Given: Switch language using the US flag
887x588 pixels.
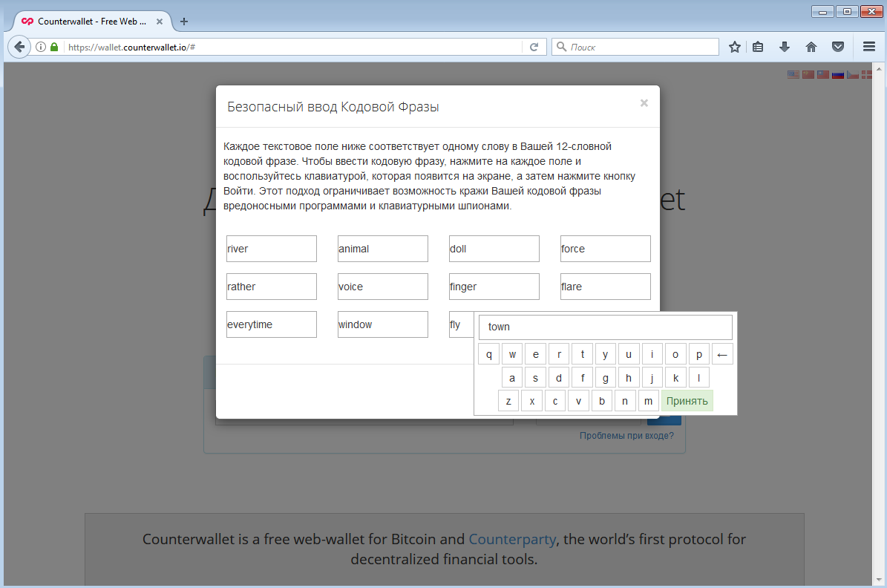Looking at the screenshot, I should click(793, 75).
